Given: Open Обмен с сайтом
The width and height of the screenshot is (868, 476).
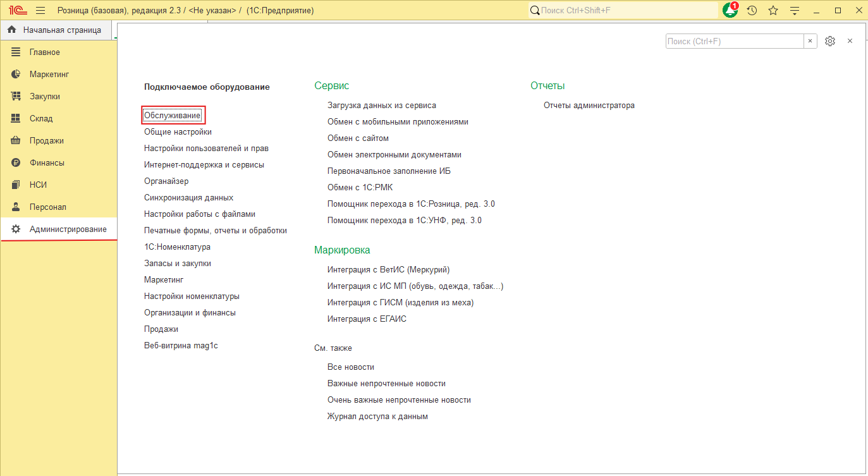Looking at the screenshot, I should click(x=358, y=138).
